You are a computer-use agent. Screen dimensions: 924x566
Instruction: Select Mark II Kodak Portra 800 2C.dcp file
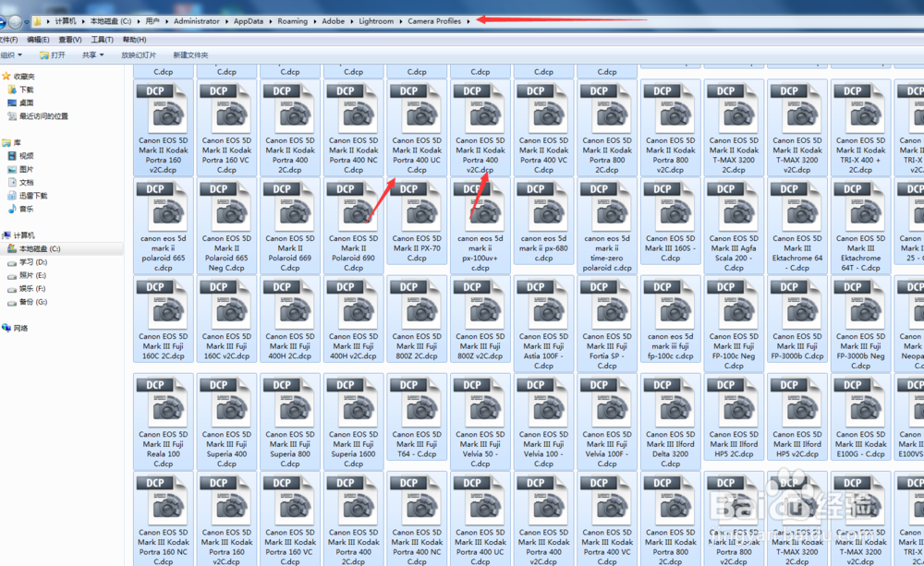pyautogui.click(x=607, y=127)
